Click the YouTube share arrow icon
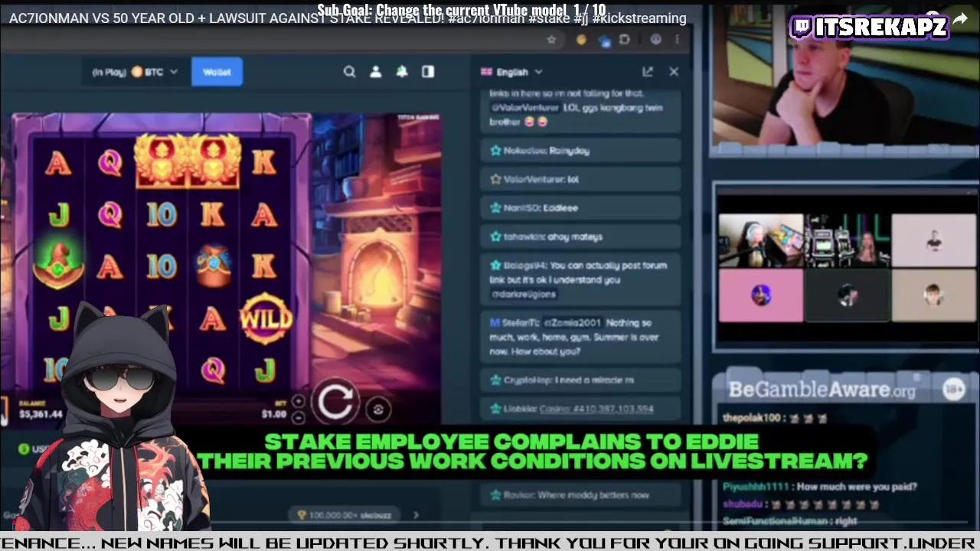Image resolution: width=980 pixels, height=551 pixels. click(960, 18)
